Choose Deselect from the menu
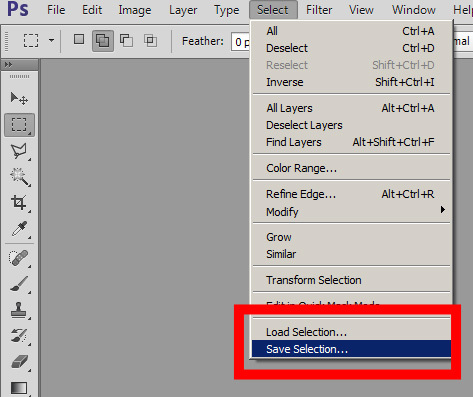The width and height of the screenshot is (473, 397). (351, 48)
